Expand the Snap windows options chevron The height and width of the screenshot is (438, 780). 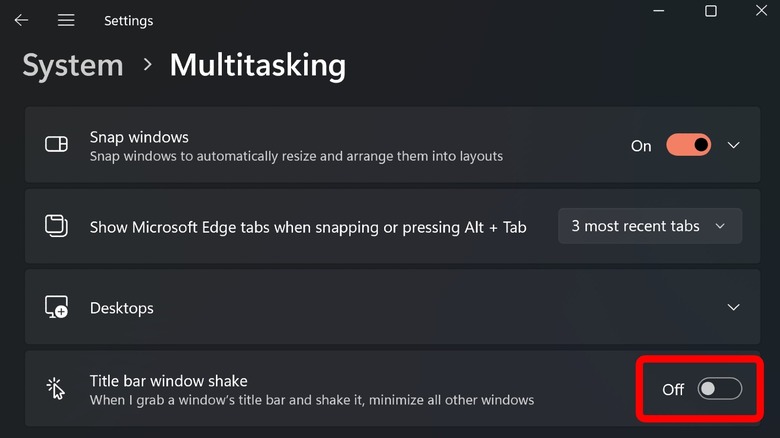pos(734,145)
